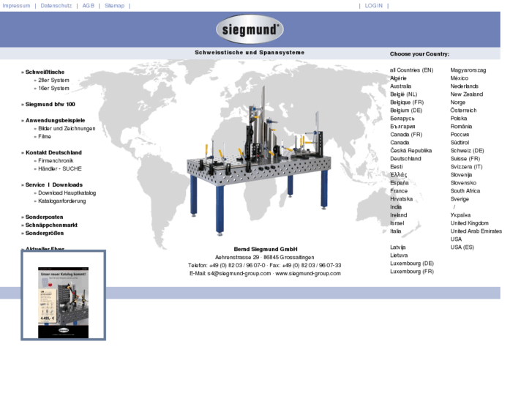This screenshot has width=532, height=399.
Task: Choose Israel country link
Action: pyautogui.click(x=397, y=223)
